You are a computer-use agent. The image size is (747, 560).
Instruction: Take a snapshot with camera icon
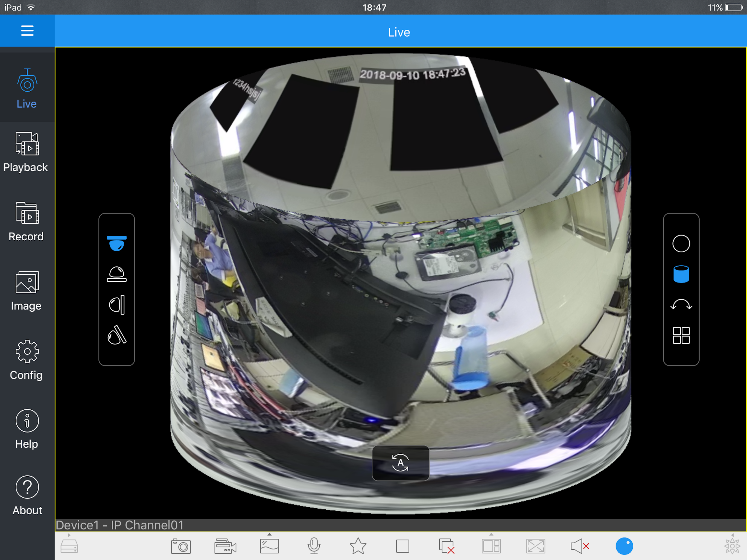(x=181, y=546)
